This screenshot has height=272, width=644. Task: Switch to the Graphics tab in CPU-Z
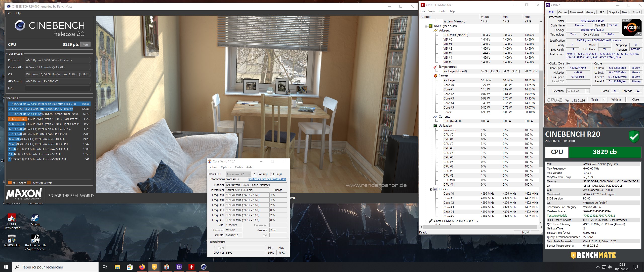(x=614, y=12)
